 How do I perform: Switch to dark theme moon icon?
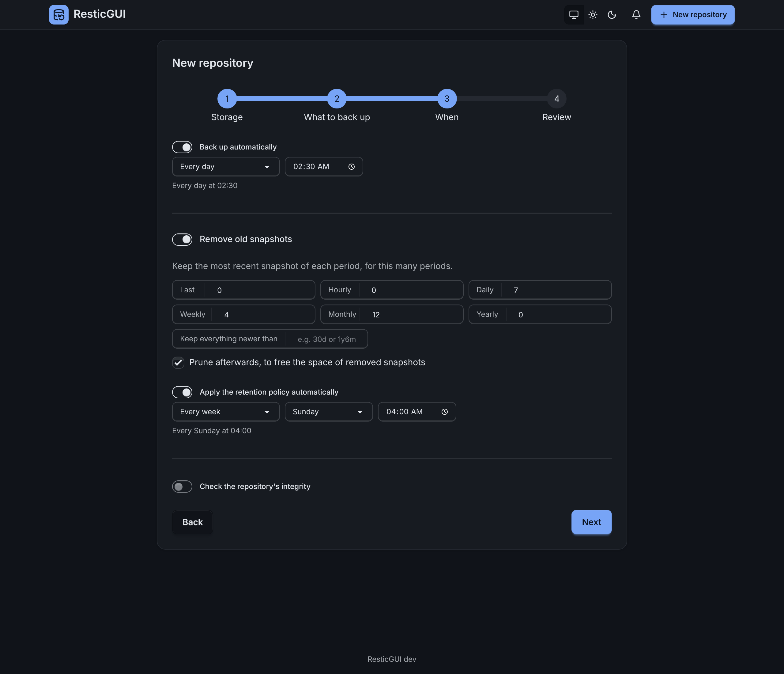[612, 15]
